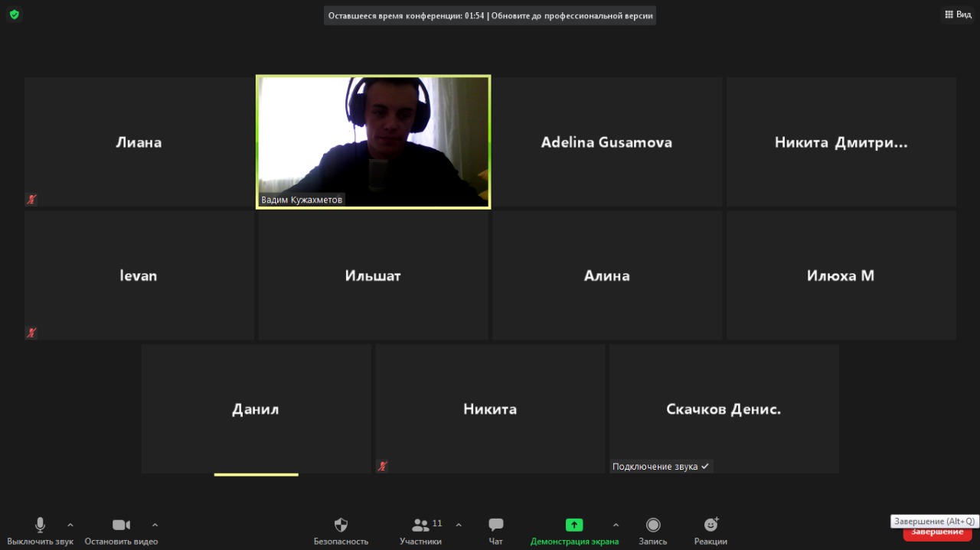Expand audio options arrow next to microphone
The image size is (980, 550).
pyautogui.click(x=70, y=525)
